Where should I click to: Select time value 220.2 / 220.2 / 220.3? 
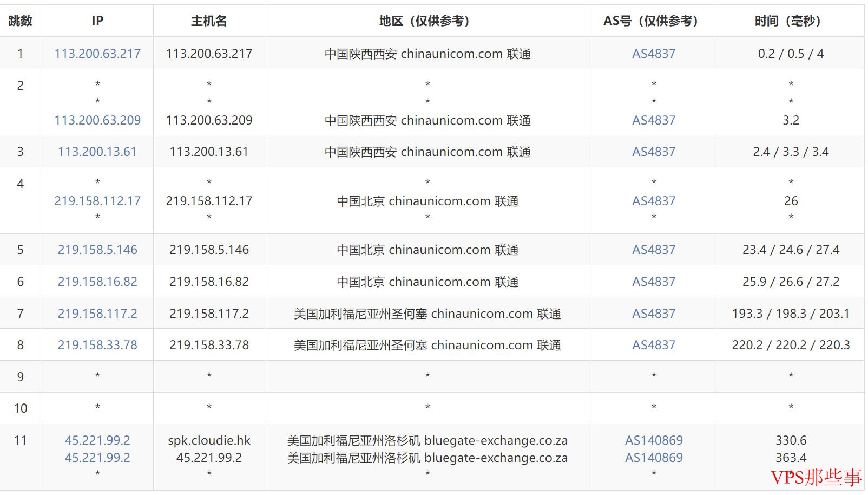[791, 345]
